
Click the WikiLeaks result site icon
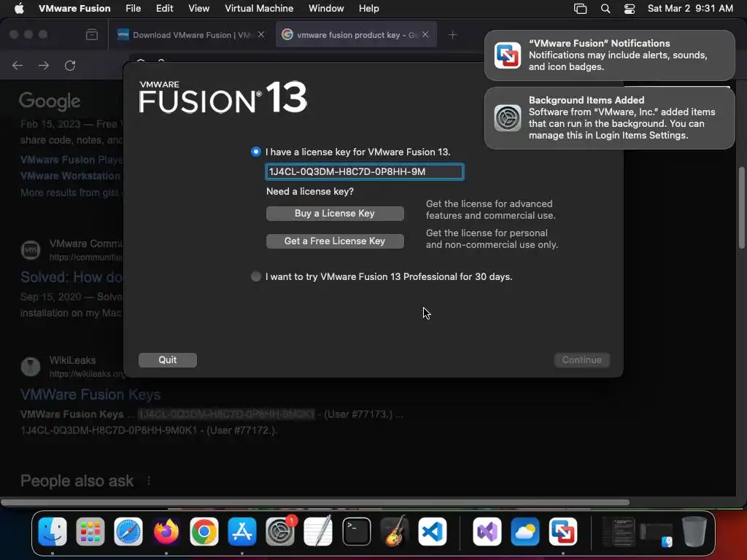coord(31,367)
